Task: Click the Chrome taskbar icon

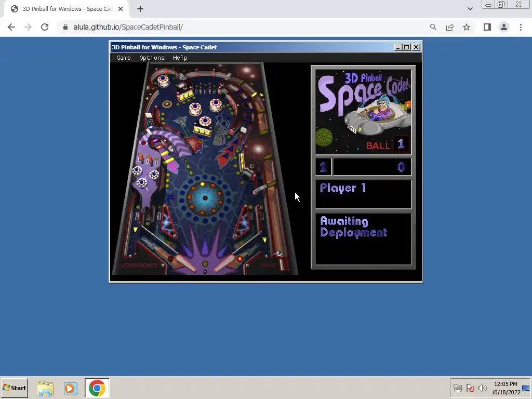Action: pos(97,388)
